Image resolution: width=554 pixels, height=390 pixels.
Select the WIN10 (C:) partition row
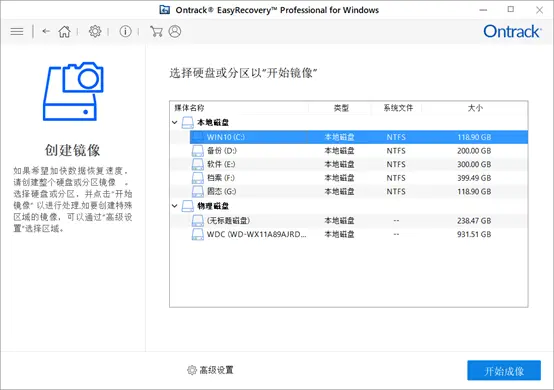click(x=359, y=137)
